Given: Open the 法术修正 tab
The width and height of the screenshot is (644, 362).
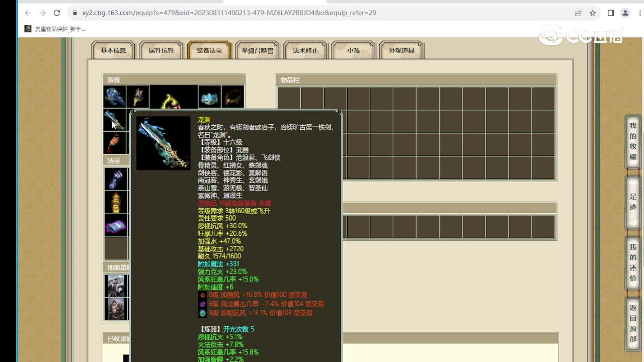Looking at the screenshot, I should 305,50.
